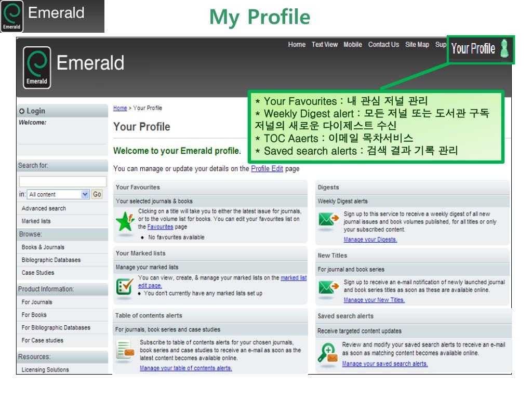Open product info For Case studies
532x399 pixels.
click(x=43, y=340)
